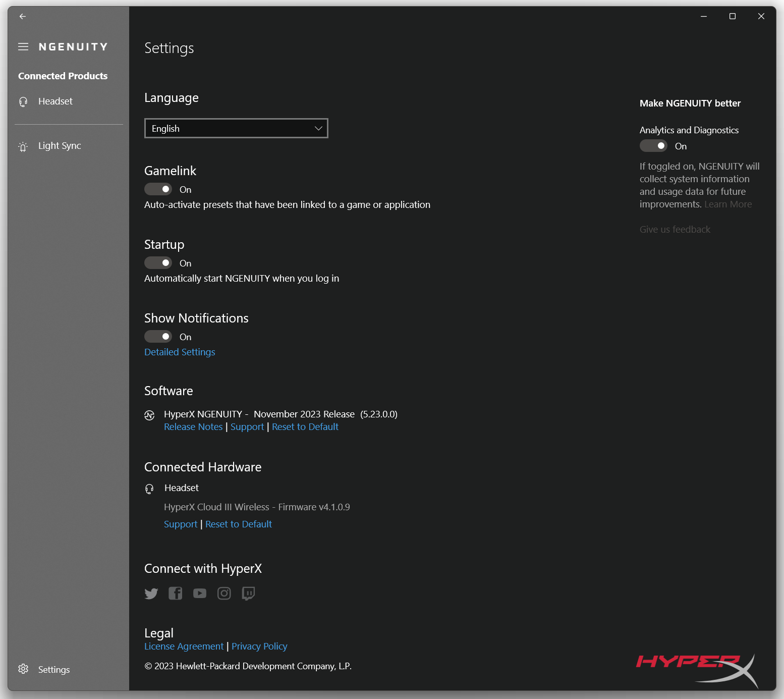Switch off Show Notifications toggle

tap(158, 336)
